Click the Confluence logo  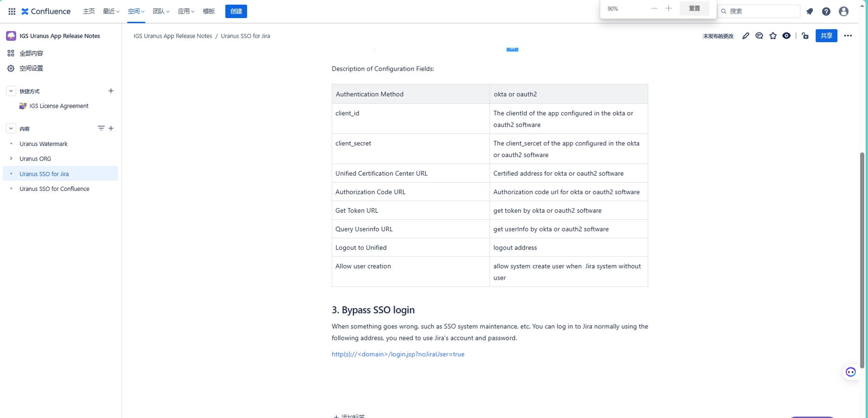click(x=45, y=11)
